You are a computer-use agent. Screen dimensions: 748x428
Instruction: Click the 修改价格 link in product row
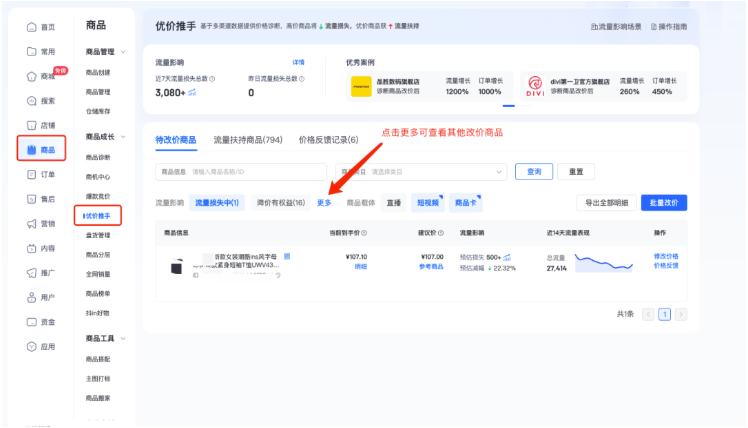666,256
